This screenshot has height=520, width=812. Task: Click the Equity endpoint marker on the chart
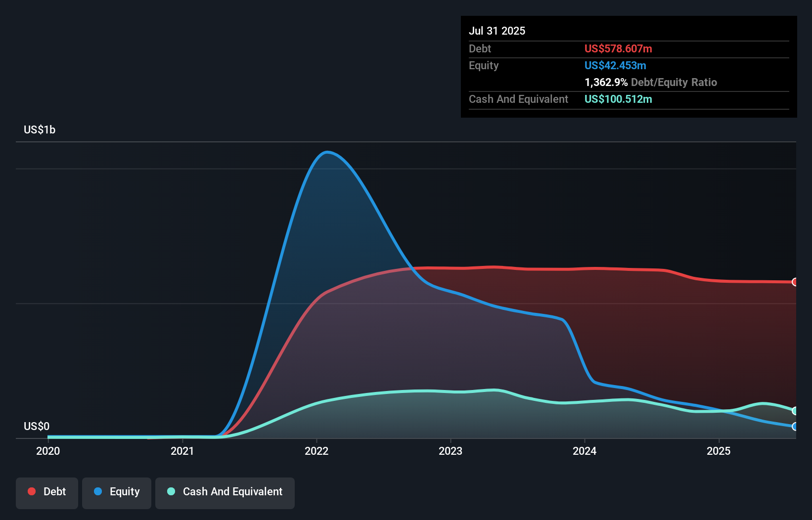[x=795, y=427]
